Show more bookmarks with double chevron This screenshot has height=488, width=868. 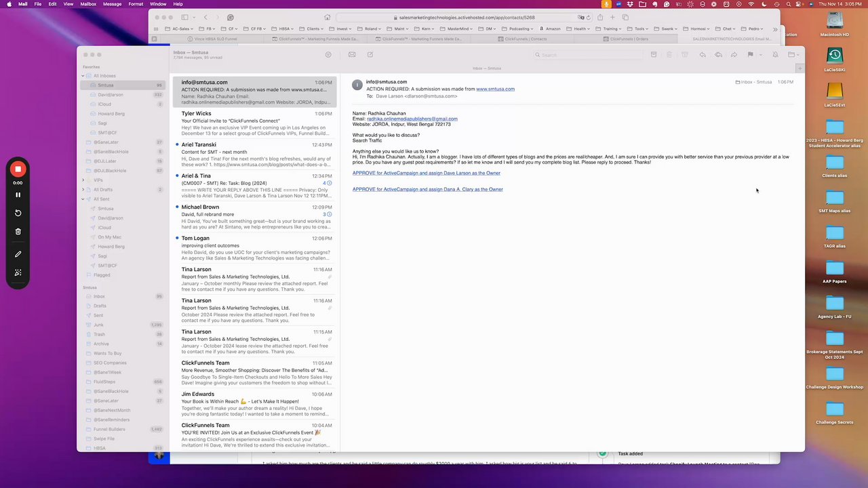point(775,29)
